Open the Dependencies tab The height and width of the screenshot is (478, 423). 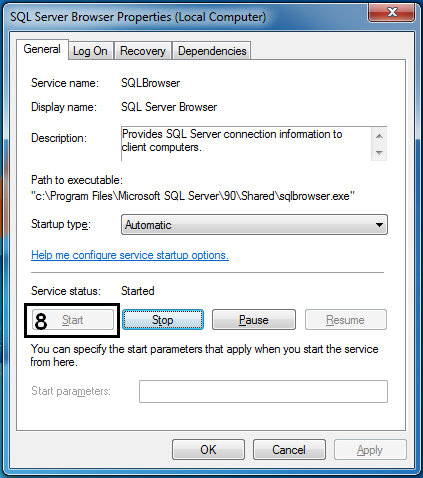click(x=212, y=51)
